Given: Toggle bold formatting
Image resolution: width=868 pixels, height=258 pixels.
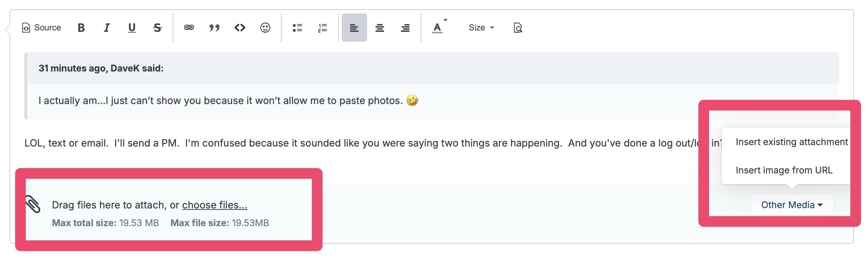Looking at the screenshot, I should (x=81, y=28).
